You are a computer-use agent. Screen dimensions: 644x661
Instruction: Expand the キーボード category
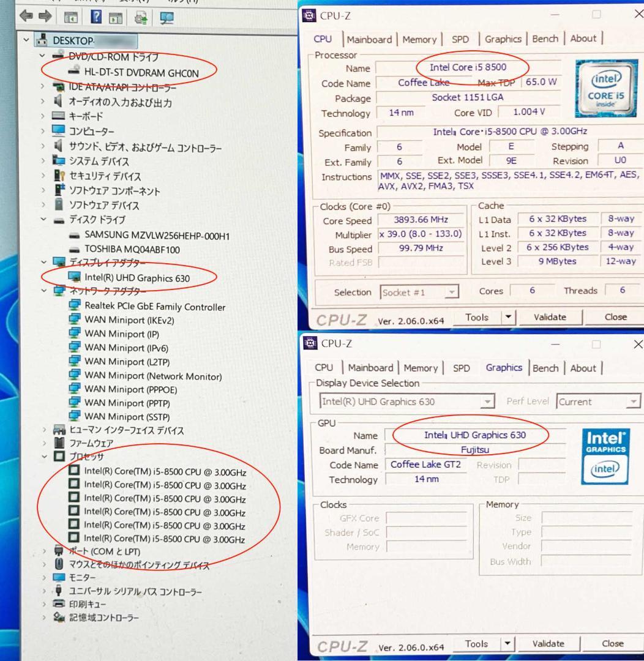44,116
